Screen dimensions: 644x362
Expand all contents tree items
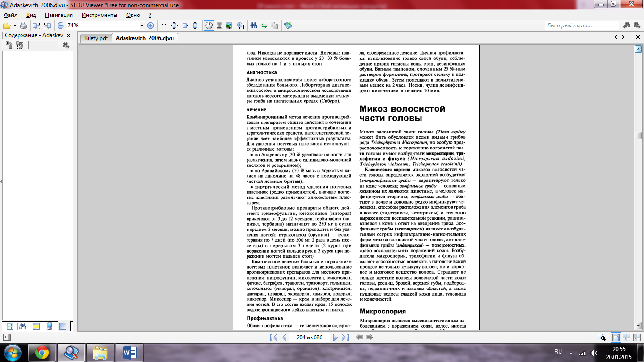[9, 45]
